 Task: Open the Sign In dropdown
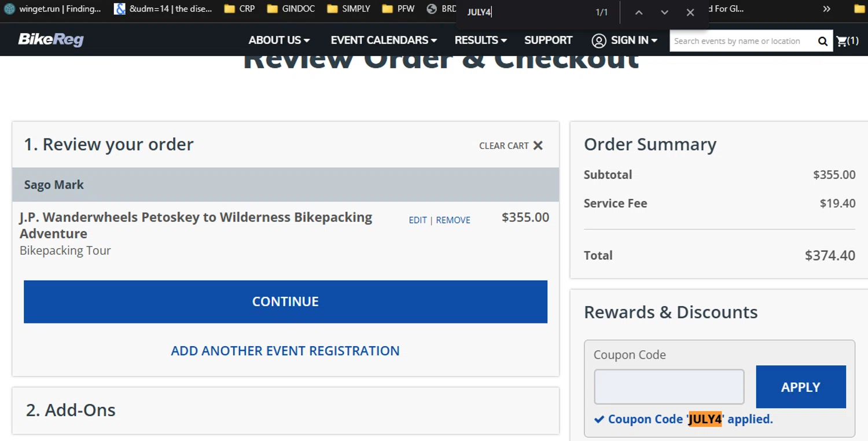(x=634, y=41)
